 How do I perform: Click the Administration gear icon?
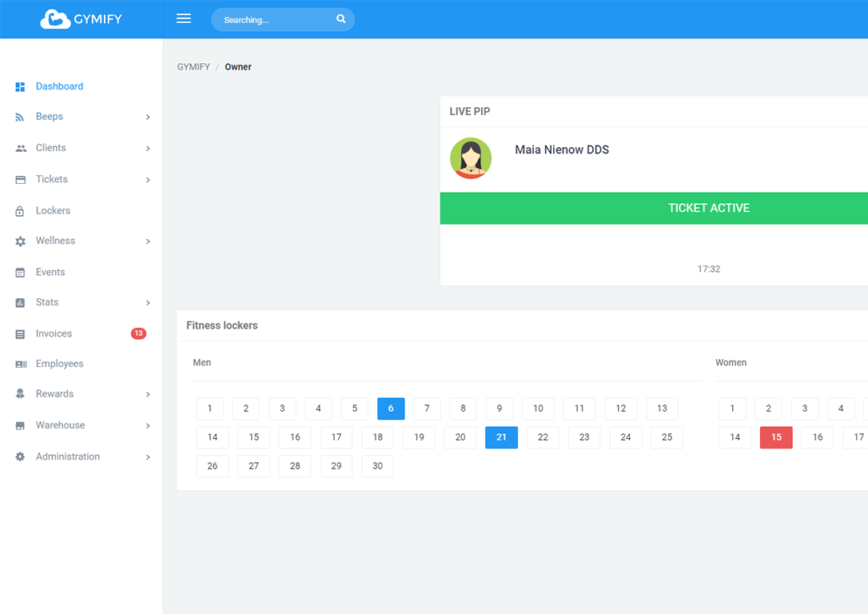pyautogui.click(x=20, y=457)
